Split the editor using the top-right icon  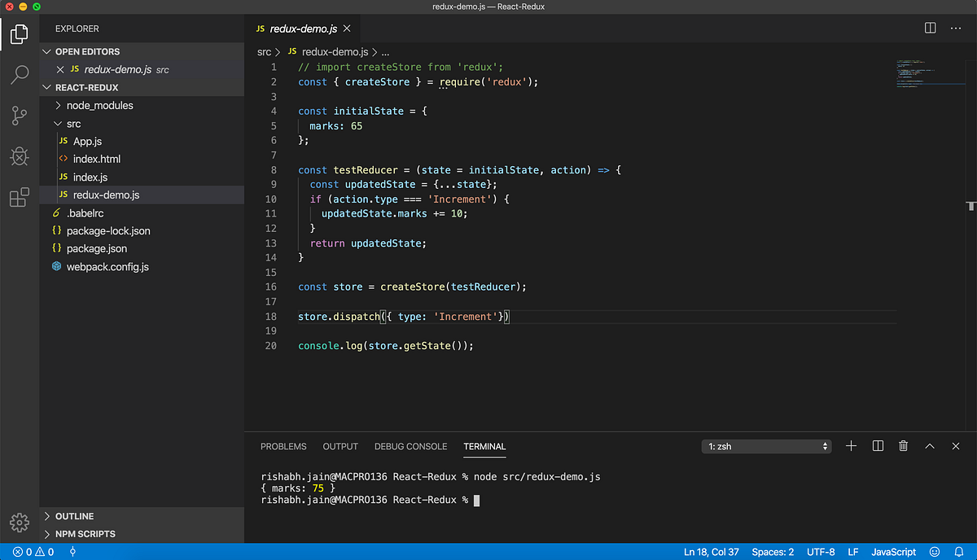point(930,28)
